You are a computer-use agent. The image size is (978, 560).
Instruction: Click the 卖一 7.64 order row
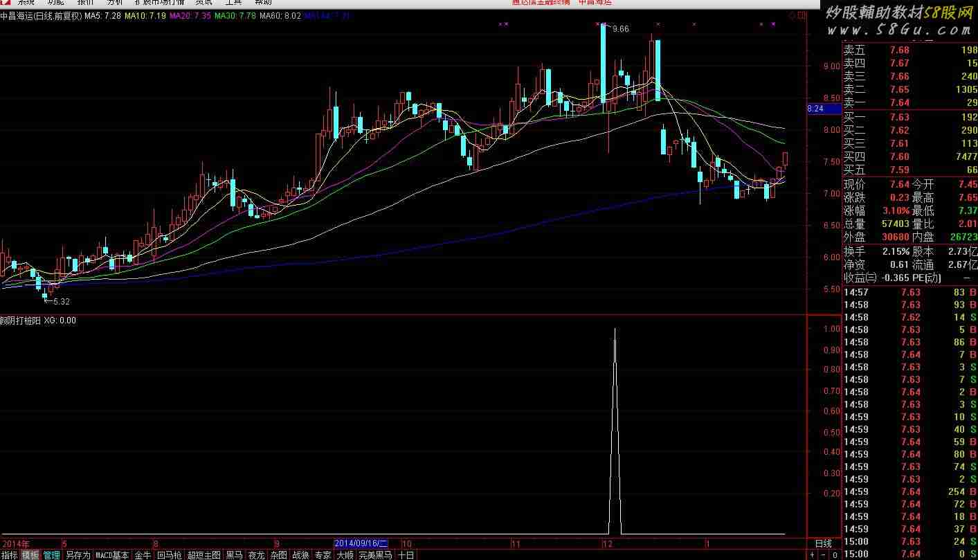[910, 102]
